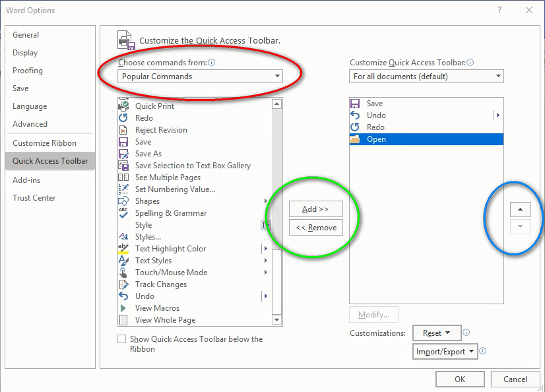This screenshot has width=545, height=392.
Task: Expand the Reset dropdown button
Action: [x=436, y=333]
